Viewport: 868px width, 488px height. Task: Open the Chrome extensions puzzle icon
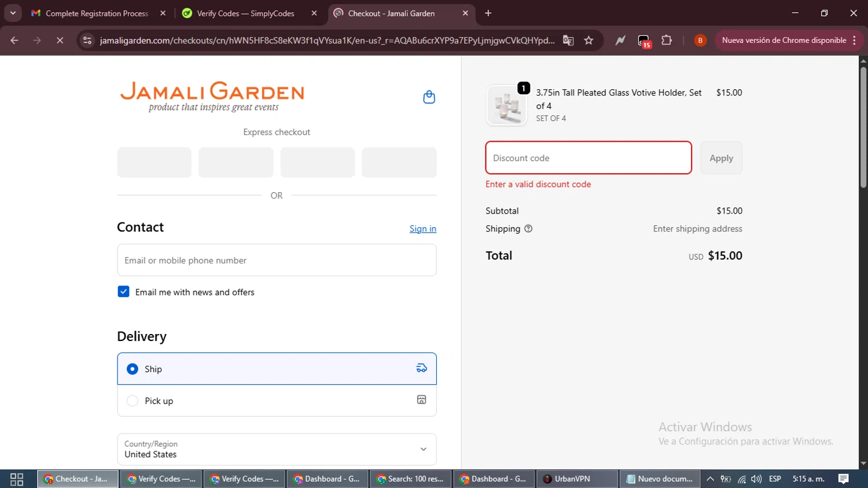point(667,41)
